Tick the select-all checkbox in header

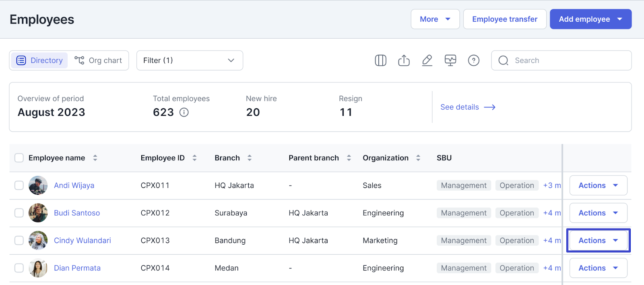point(19,158)
